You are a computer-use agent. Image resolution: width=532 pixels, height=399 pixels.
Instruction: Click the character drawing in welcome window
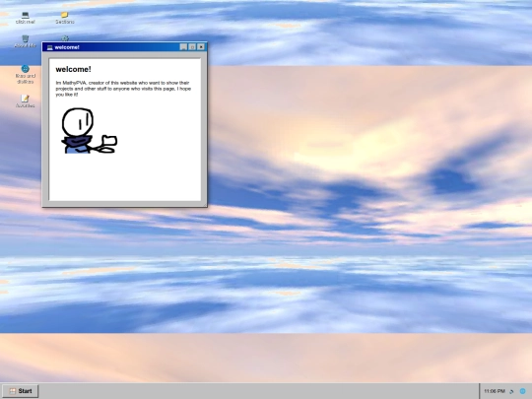click(x=90, y=131)
